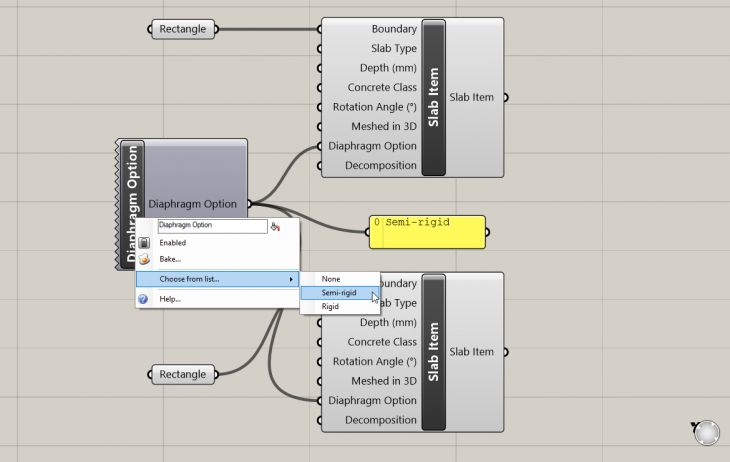Click top Rotation Angle input
The image size is (730, 462).
coord(374,107)
